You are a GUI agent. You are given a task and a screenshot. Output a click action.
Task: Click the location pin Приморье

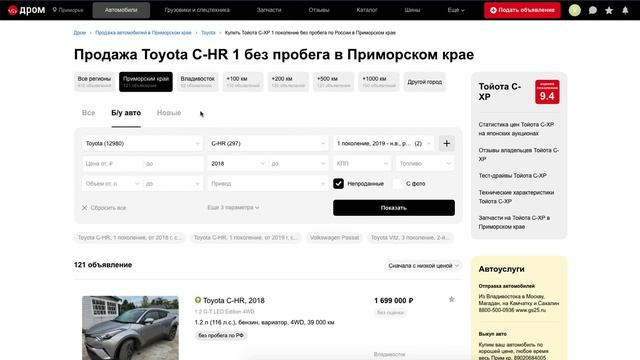tap(68, 10)
